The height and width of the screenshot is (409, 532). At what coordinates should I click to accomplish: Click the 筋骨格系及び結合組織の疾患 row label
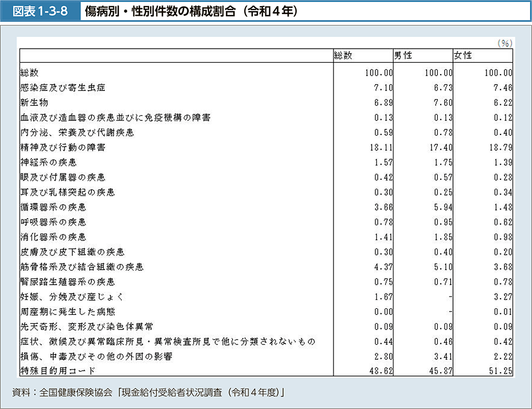click(81, 267)
